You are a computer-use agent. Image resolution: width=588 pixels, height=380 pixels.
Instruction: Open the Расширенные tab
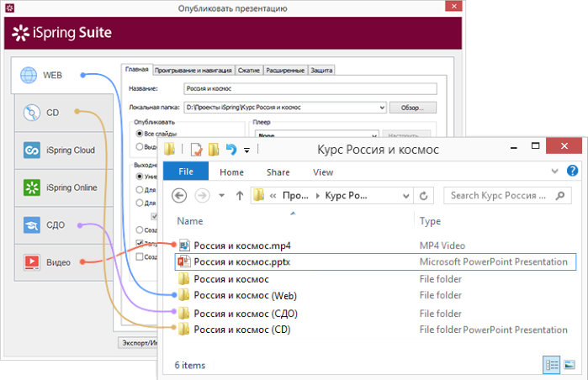pyautogui.click(x=285, y=70)
